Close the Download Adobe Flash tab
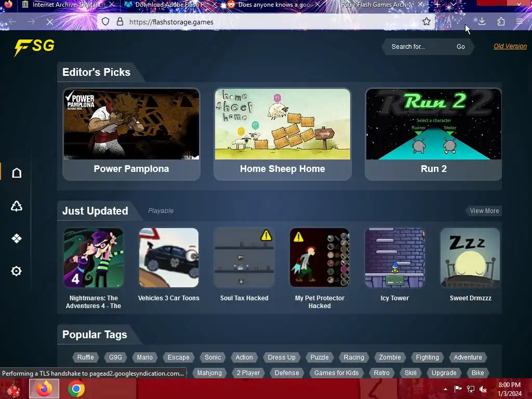Screen dimensions: 532x399 click(x=215, y=5)
